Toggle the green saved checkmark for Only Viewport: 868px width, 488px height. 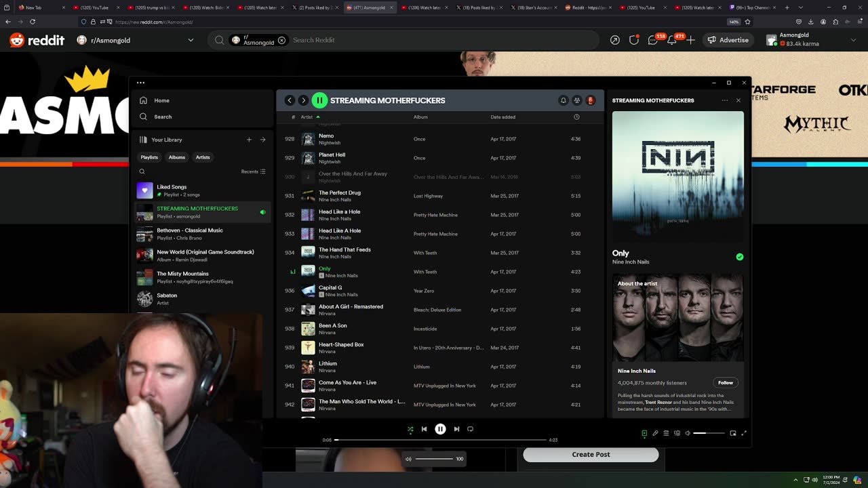click(x=740, y=257)
